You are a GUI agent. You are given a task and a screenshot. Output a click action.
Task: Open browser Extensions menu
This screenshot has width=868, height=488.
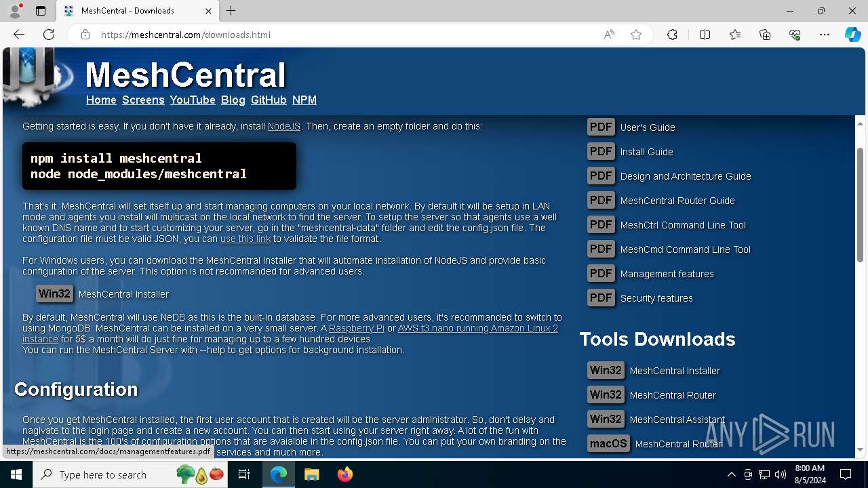coord(672,35)
